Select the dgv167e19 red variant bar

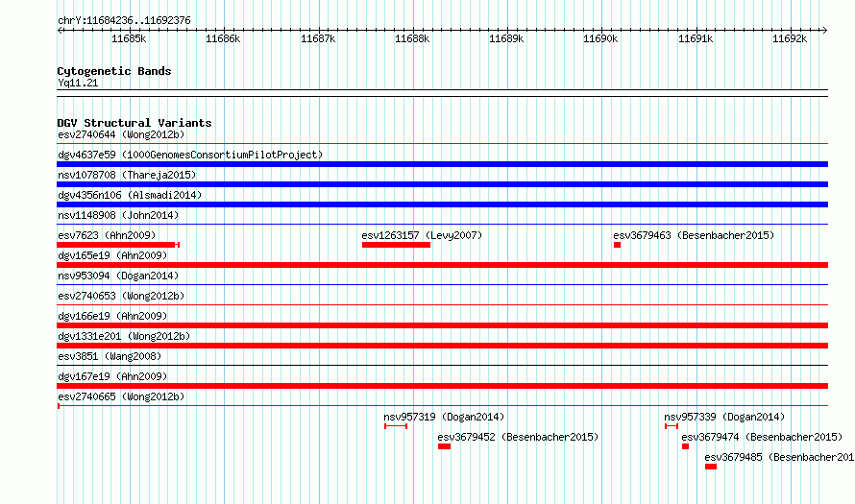442,386
